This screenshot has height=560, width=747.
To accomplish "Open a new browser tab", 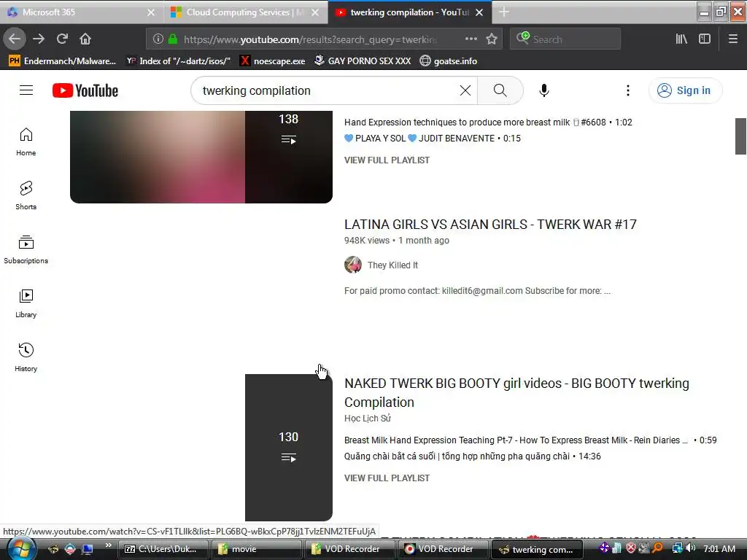I will click(504, 12).
